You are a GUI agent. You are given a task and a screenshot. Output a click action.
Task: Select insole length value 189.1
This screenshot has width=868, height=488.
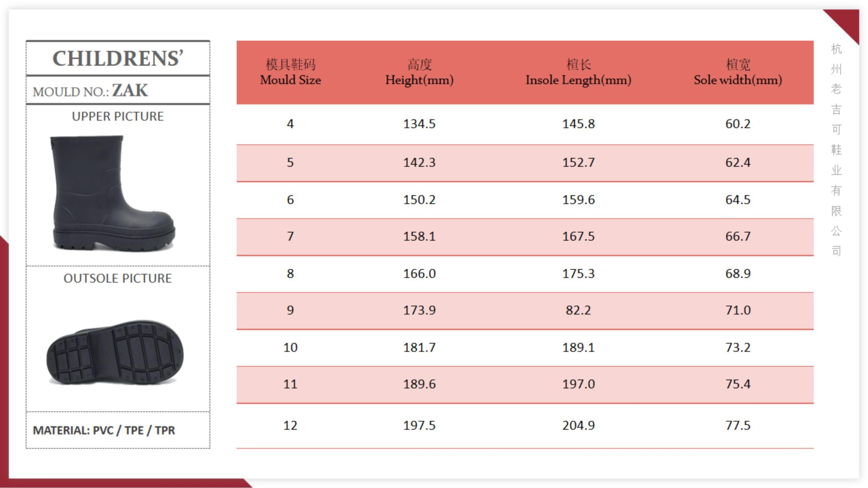coord(578,347)
